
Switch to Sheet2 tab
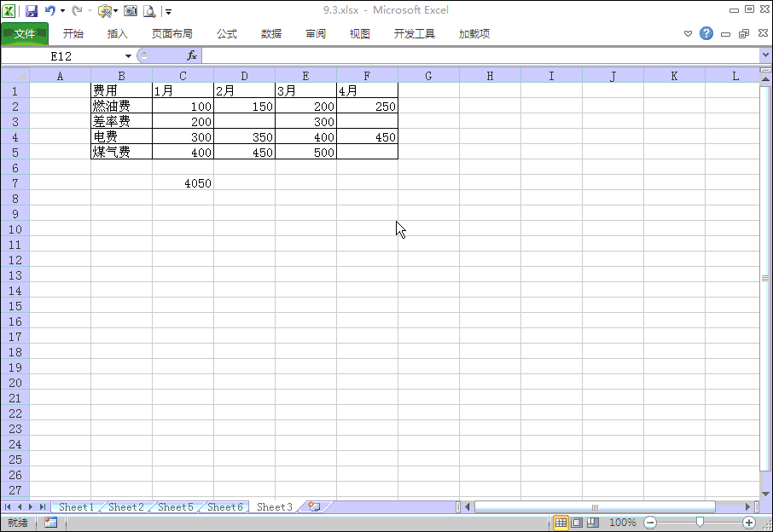125,507
